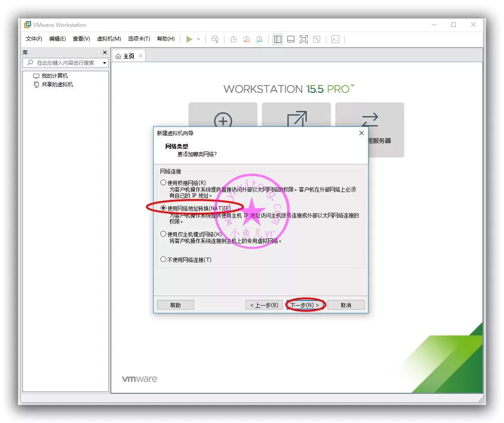Click the full screen mode icon
504x423 pixels.
click(x=304, y=39)
